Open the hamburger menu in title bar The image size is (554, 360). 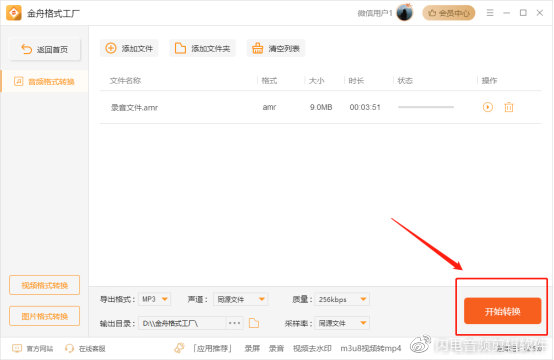[x=490, y=13]
